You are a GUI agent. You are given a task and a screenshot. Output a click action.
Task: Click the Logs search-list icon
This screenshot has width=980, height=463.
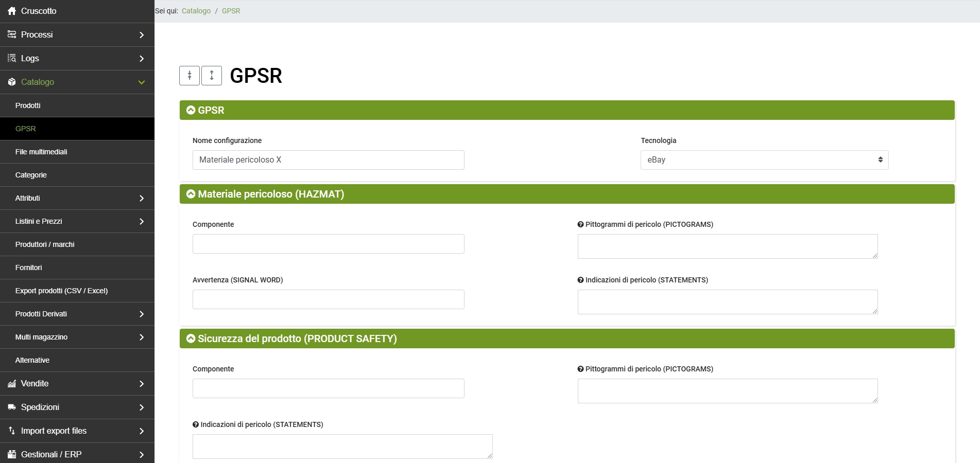(x=12, y=59)
